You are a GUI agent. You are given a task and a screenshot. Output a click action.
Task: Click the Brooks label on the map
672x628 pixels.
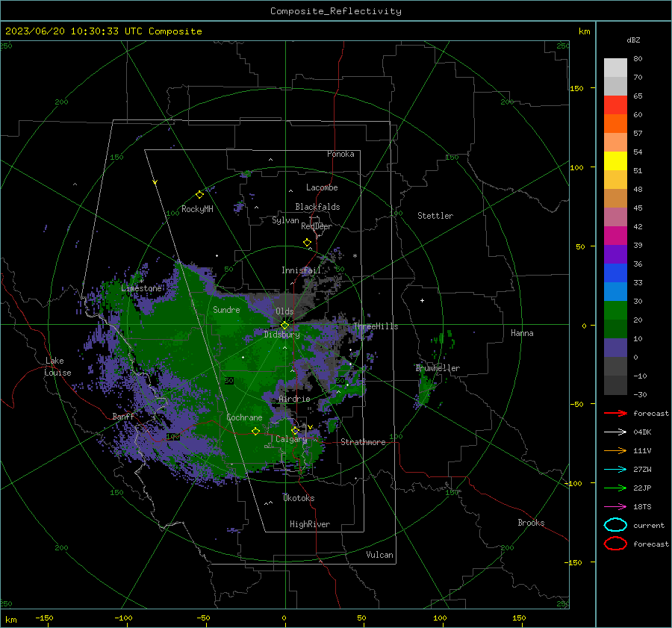point(531,523)
